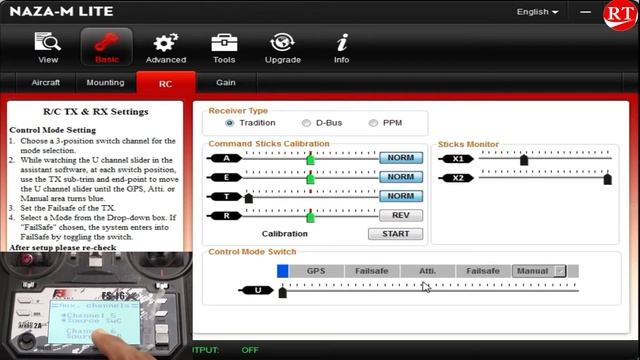Image resolution: width=640 pixels, height=360 pixels.
Task: Switch to the Mounting tab
Action: tap(105, 82)
